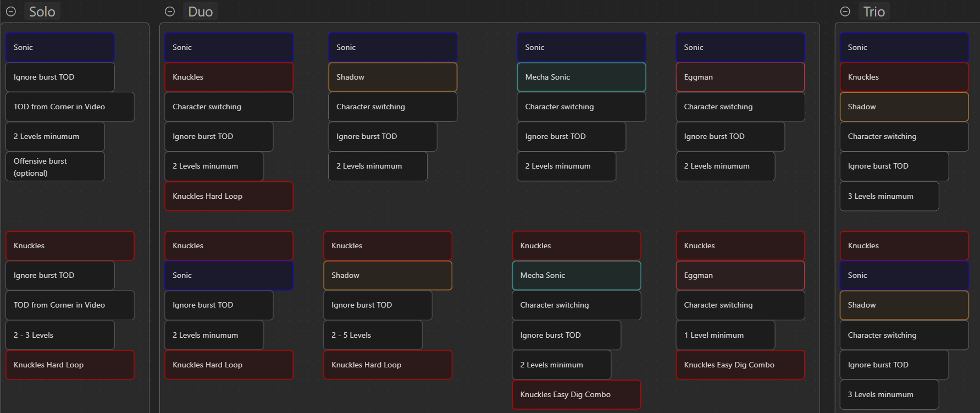Select Knuckles Easy Dig Combo below 1 Level minimum
Screen dimensions: 980x413
pyautogui.click(x=740, y=365)
